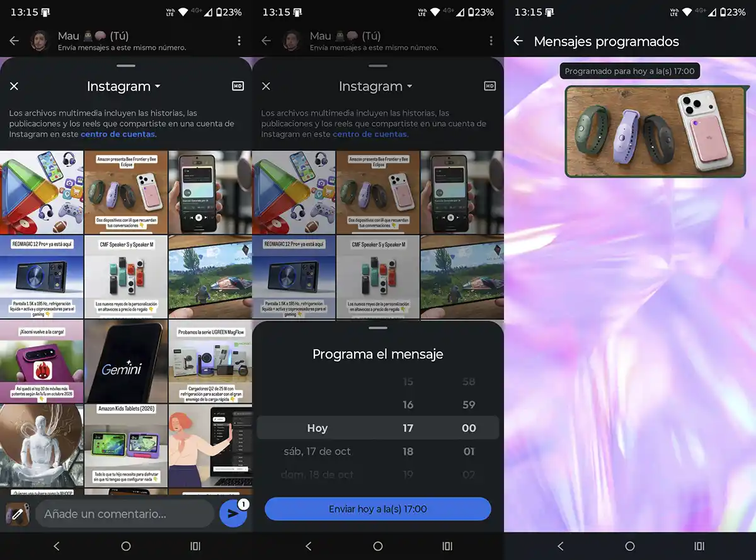Screen dimensions: 756x560
Task: Tap Mau profile avatar in middle header
Action: (292, 41)
